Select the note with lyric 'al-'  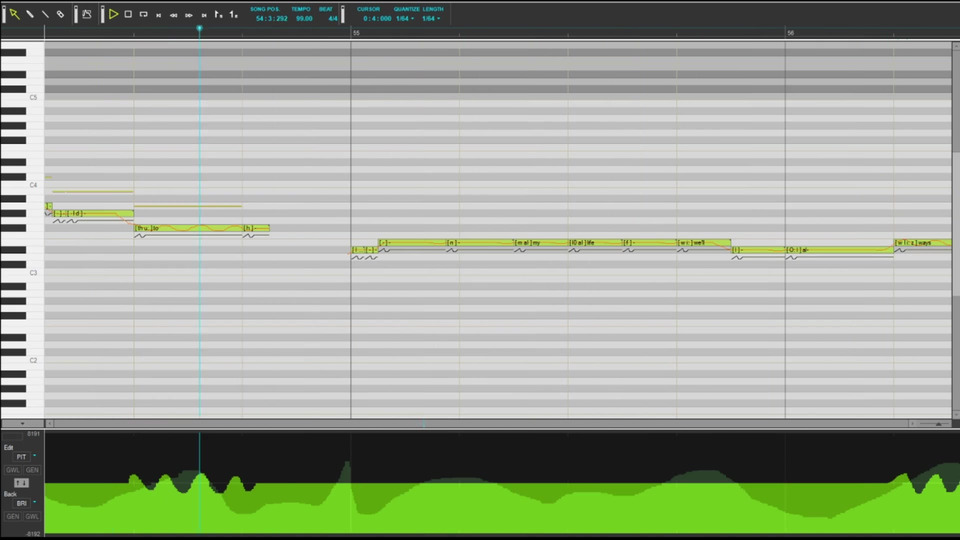point(839,250)
